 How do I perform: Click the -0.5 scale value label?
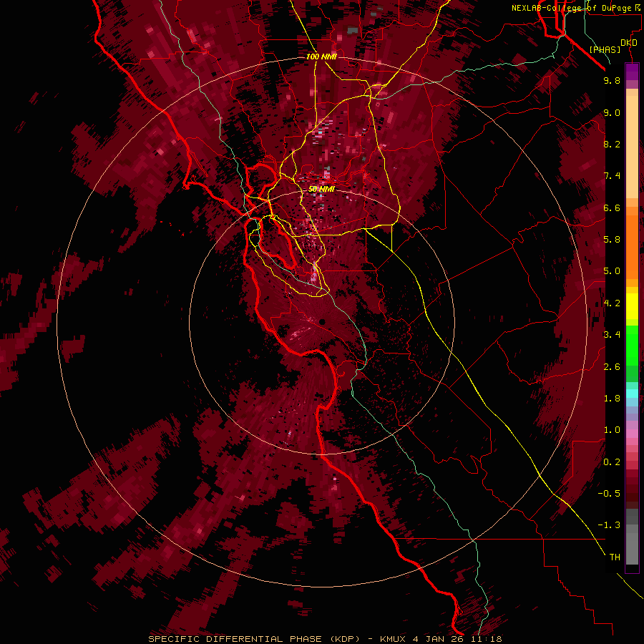609,494
